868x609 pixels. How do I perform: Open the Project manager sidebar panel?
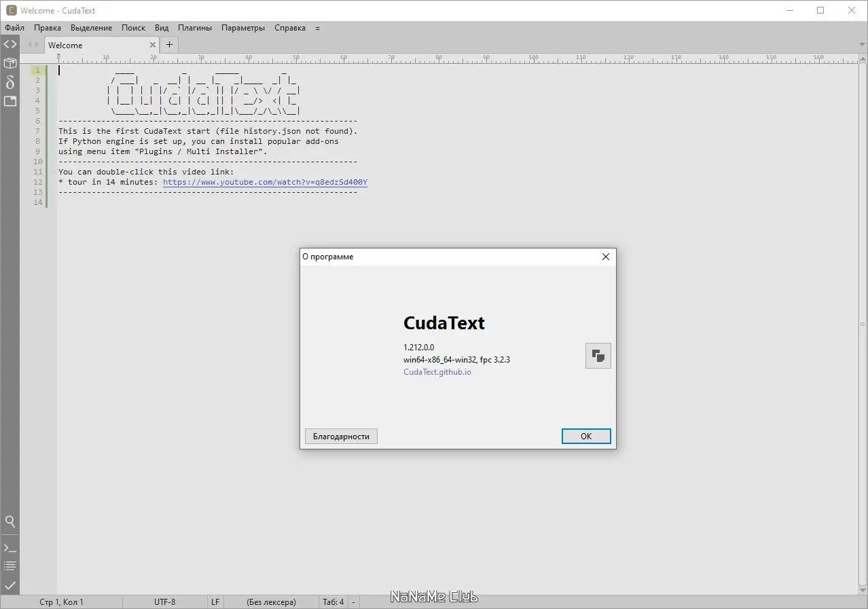pyautogui.click(x=10, y=63)
